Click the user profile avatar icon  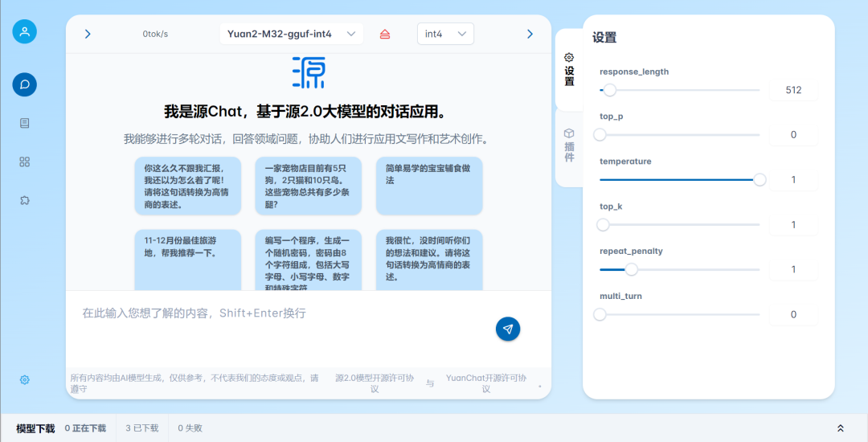24,32
